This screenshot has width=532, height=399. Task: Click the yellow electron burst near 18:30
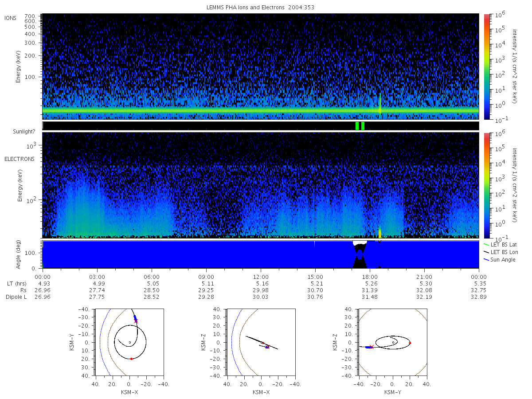379,232
